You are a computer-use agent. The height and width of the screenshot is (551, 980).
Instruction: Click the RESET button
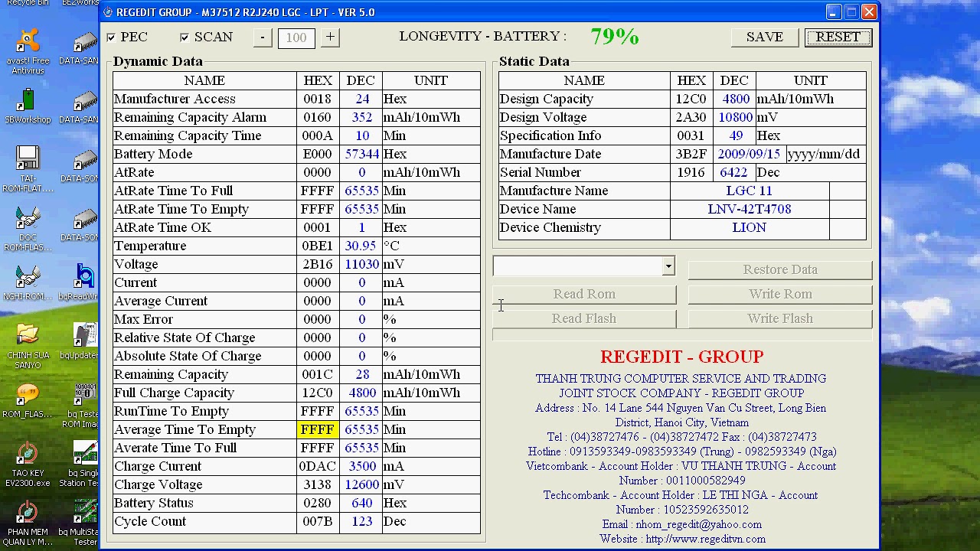(x=838, y=37)
